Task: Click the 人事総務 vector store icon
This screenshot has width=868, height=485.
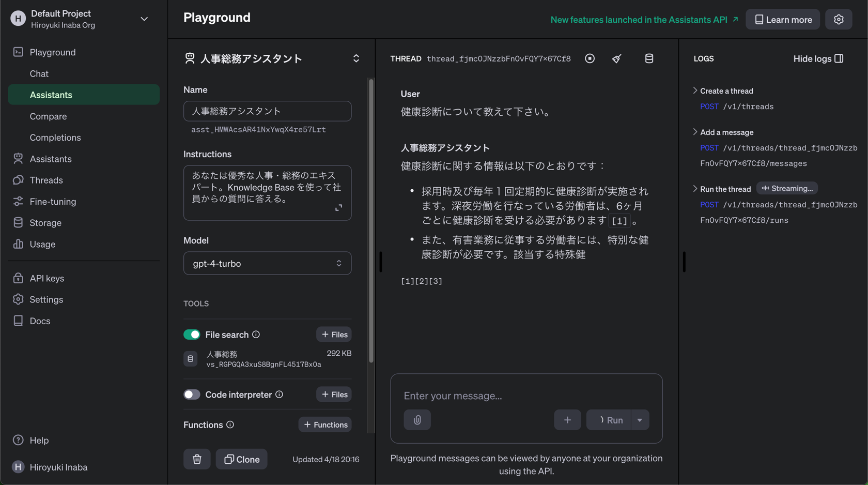Action: coord(190,359)
